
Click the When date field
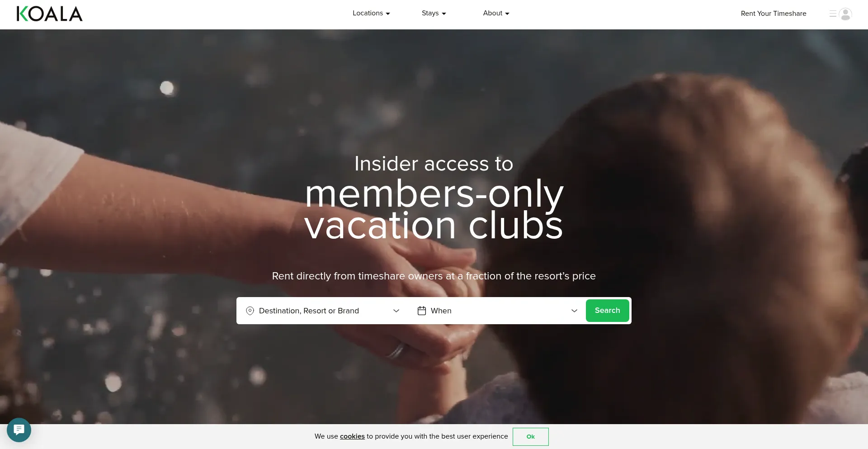pyautogui.click(x=497, y=311)
